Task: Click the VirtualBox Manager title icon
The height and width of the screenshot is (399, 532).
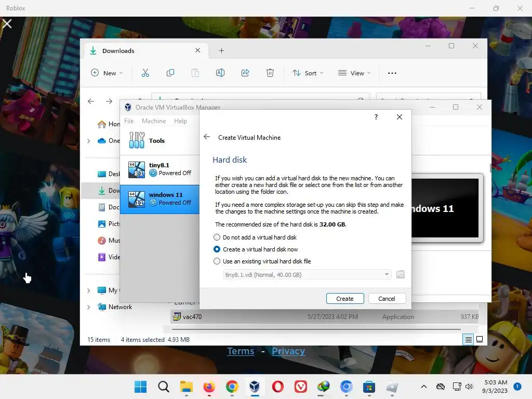Action: click(x=128, y=107)
